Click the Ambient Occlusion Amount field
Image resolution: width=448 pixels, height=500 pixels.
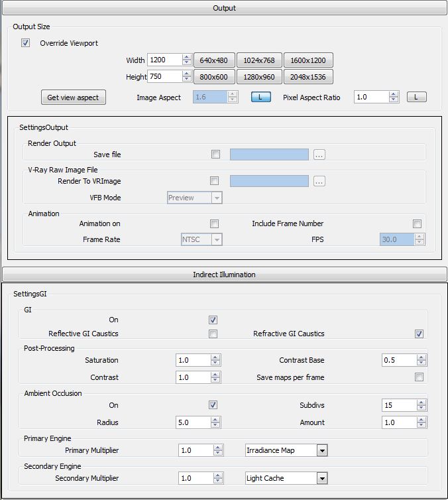399,422
